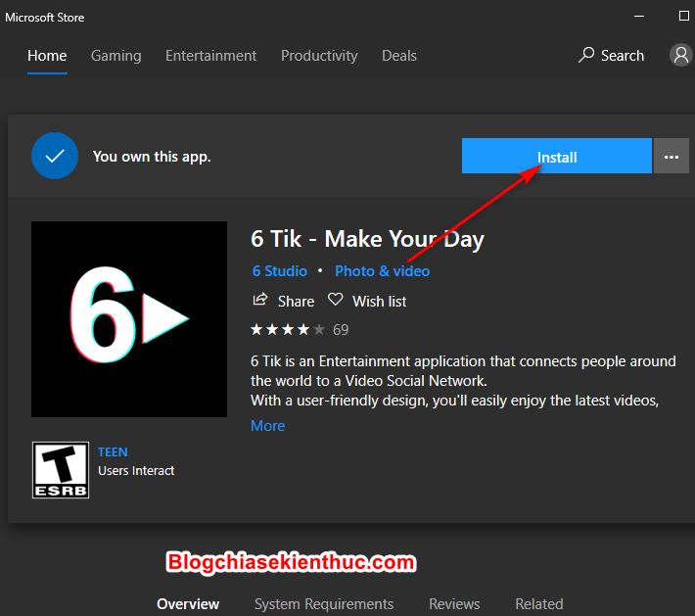Click the Share label

click(296, 302)
